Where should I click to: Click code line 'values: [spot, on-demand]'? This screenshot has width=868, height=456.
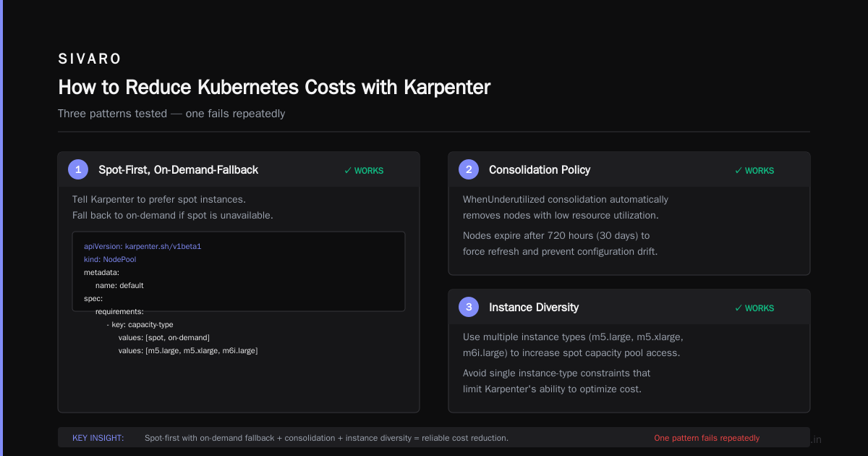(x=164, y=337)
